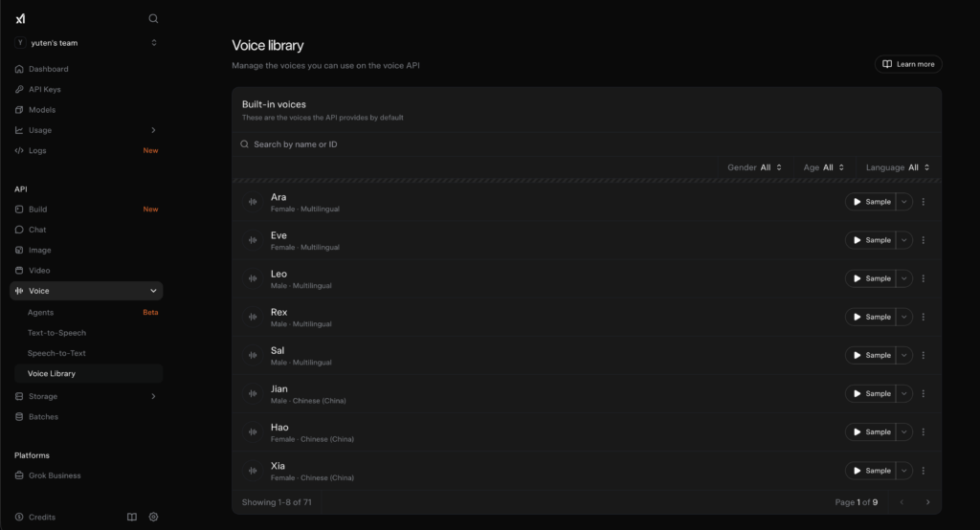Open settings gear icon in sidebar footer

click(153, 517)
